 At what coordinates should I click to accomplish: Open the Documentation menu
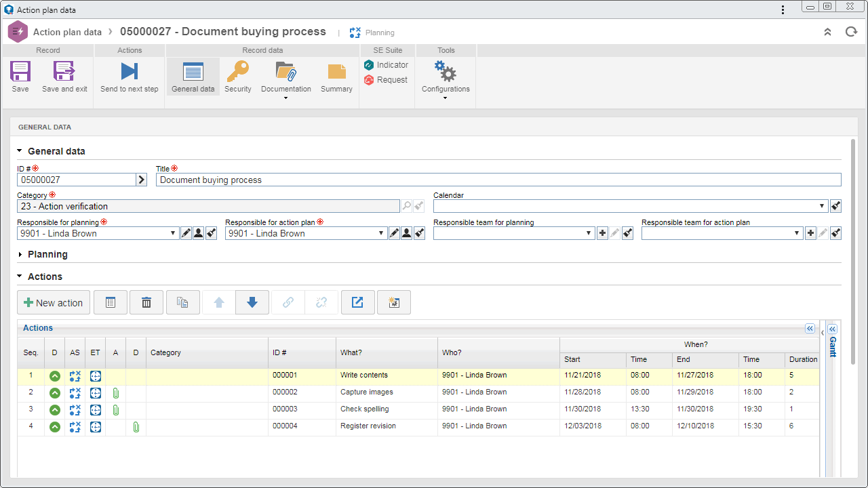(x=286, y=79)
